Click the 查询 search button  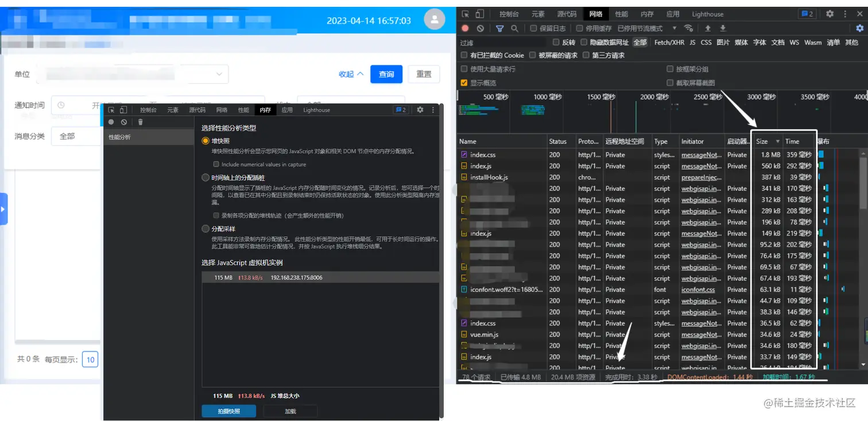[x=386, y=74]
